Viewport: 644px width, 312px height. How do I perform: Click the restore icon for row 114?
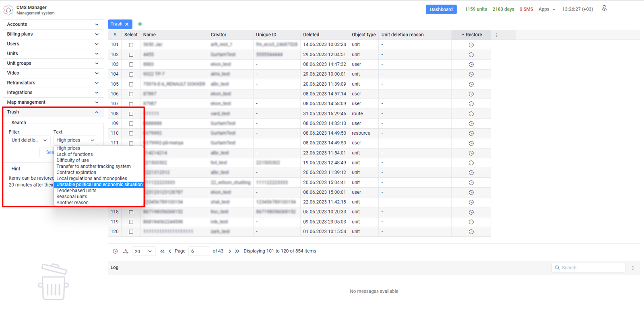(471, 172)
